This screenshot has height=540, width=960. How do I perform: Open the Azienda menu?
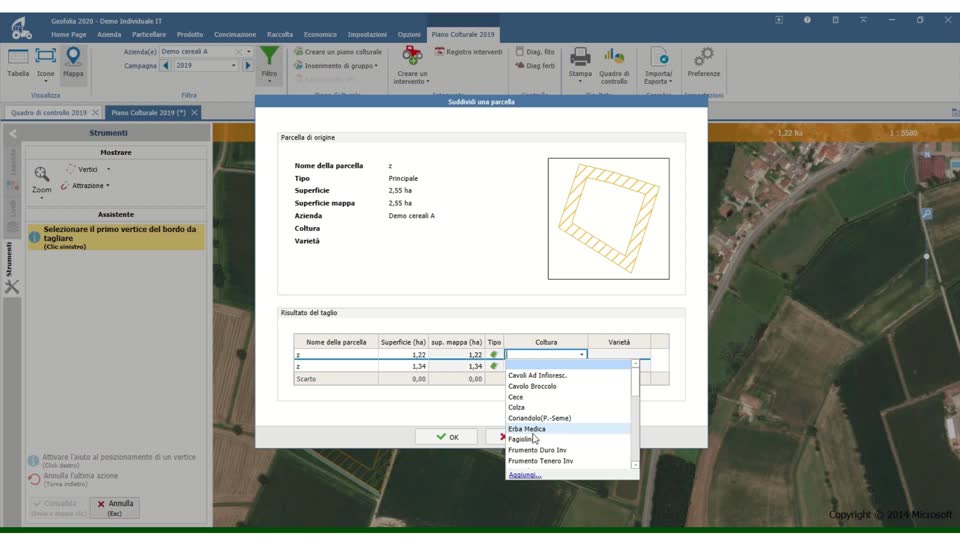[109, 34]
